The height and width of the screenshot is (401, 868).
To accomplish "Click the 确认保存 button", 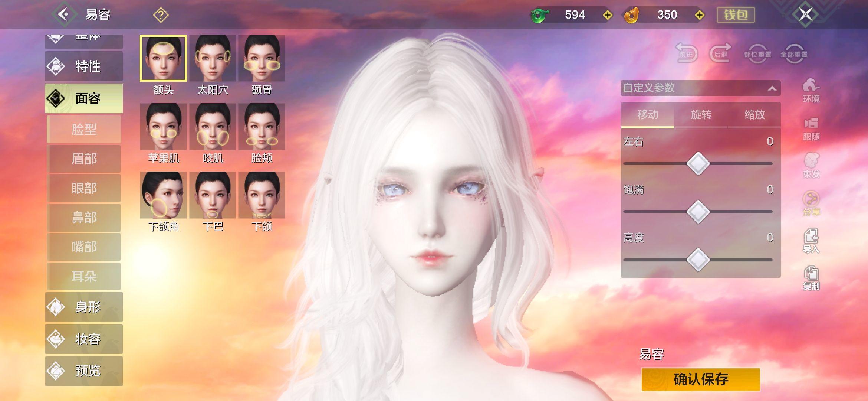I will coord(700,379).
